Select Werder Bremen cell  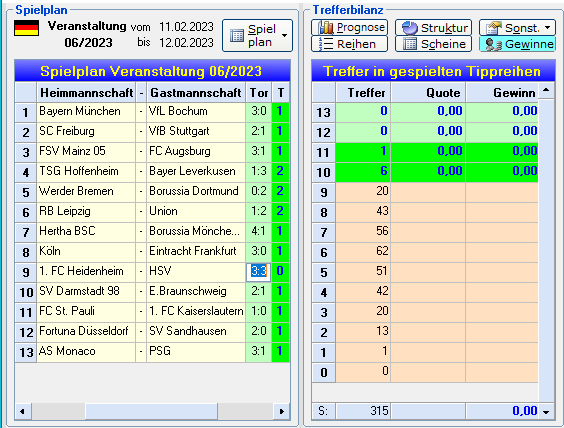[86, 191]
